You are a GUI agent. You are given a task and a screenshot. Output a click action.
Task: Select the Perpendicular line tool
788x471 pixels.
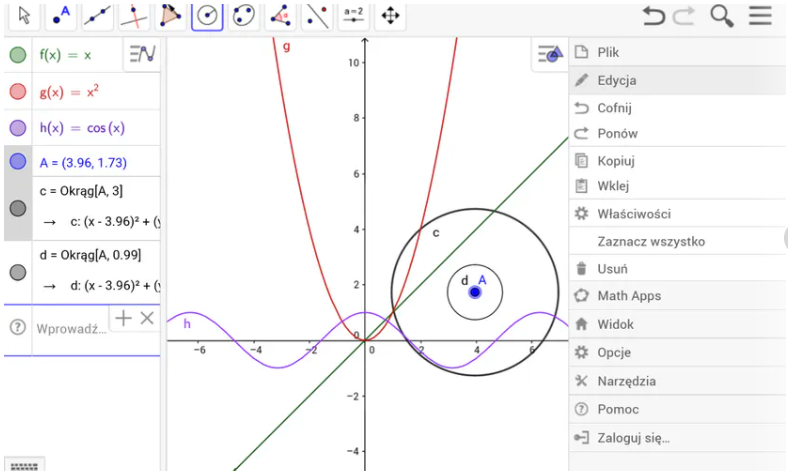(134, 16)
